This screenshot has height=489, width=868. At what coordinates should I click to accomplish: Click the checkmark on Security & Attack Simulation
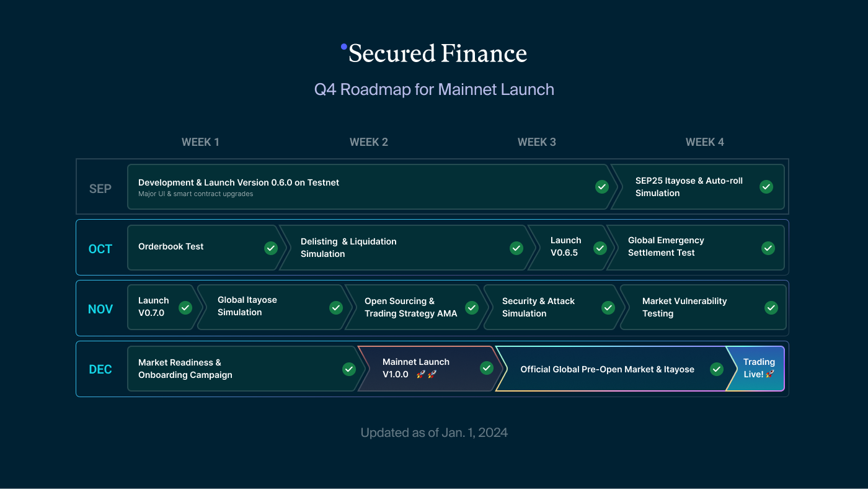[608, 308]
